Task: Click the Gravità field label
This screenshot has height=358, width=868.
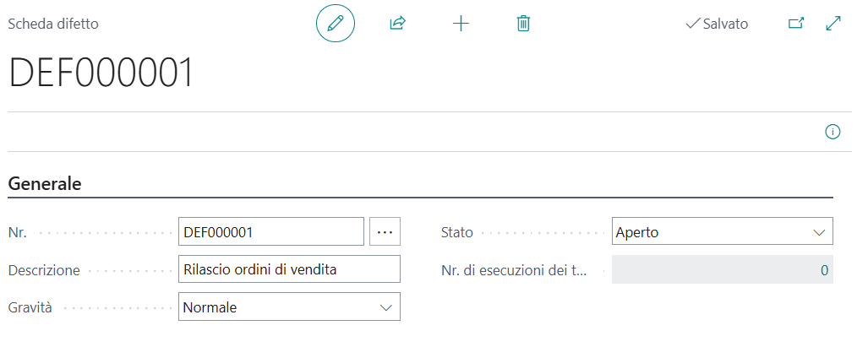Action: pyautogui.click(x=30, y=308)
